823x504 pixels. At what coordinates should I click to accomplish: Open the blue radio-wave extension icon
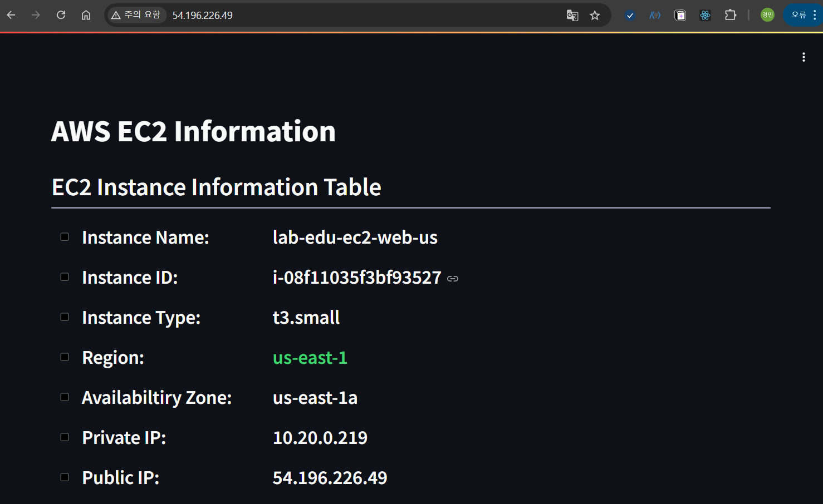click(655, 16)
